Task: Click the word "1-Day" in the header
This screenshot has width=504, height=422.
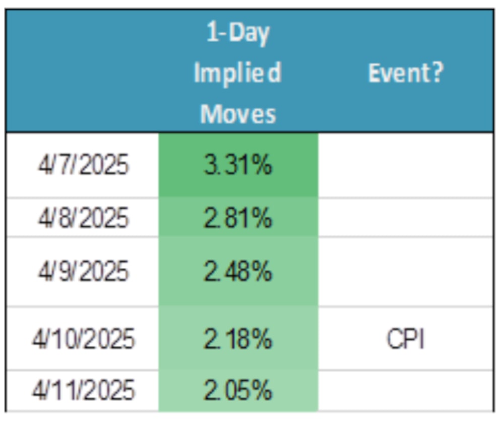Action: tap(238, 34)
